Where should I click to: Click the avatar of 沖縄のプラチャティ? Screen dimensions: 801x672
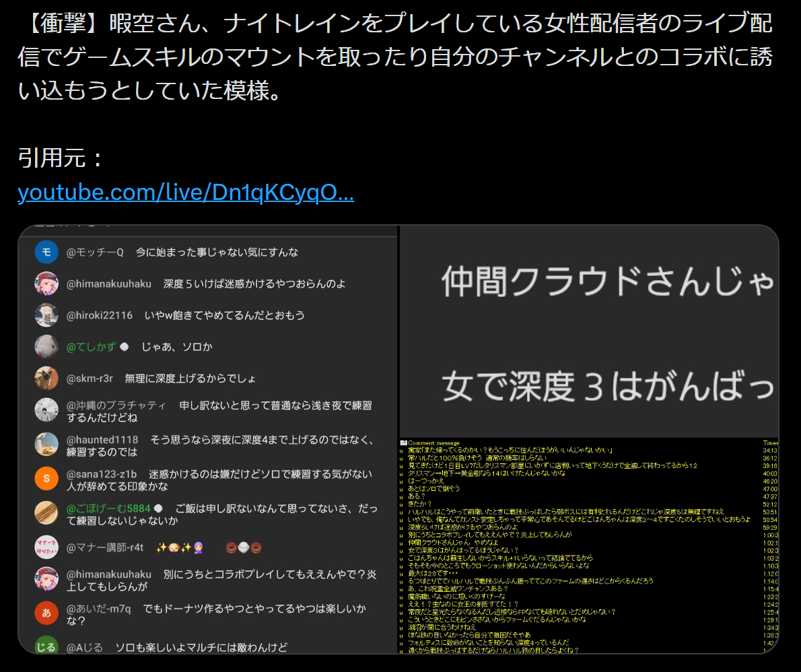(x=46, y=410)
